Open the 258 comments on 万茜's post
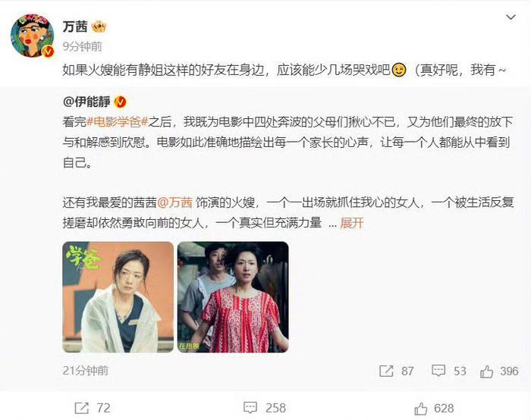 click(x=265, y=408)
